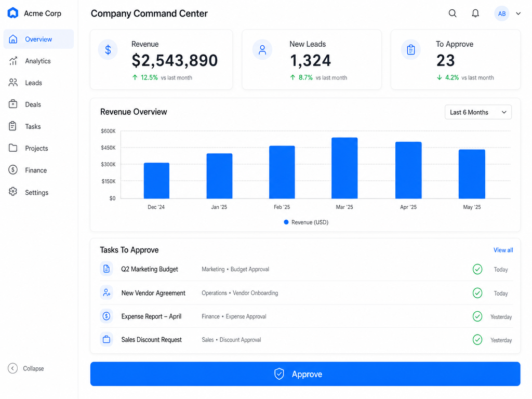Click the Mar '25 revenue bar

pyautogui.click(x=344, y=168)
